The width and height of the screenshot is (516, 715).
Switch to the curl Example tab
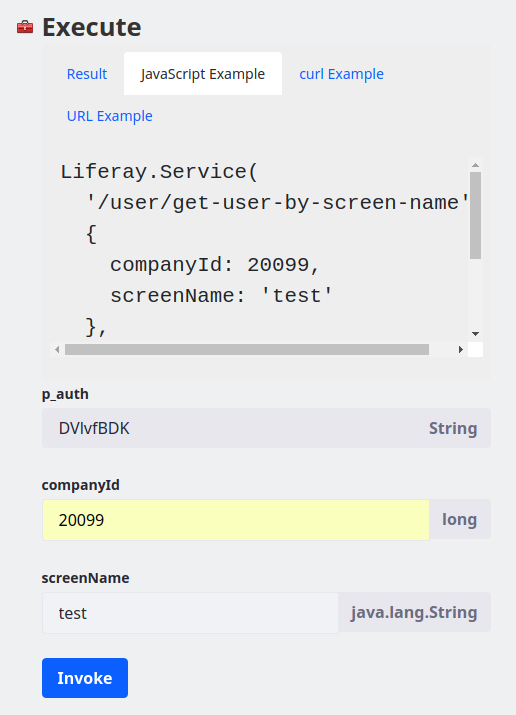(341, 74)
